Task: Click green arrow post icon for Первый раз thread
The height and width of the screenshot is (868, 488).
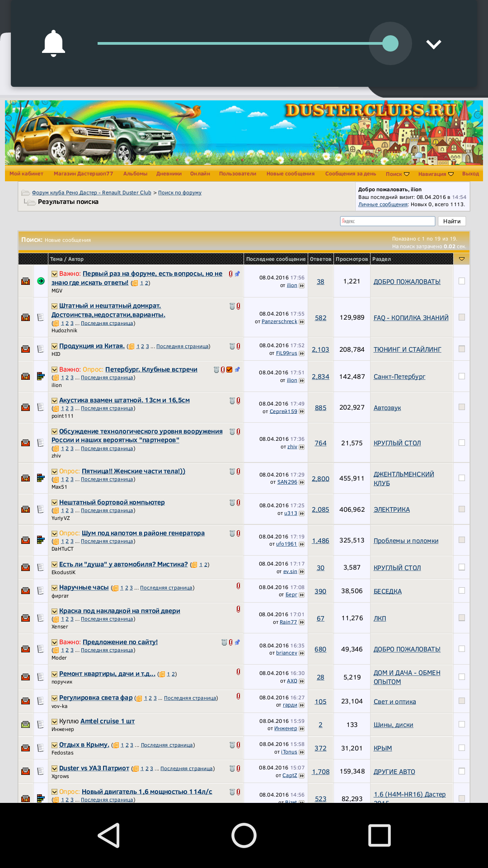Action: click(41, 281)
